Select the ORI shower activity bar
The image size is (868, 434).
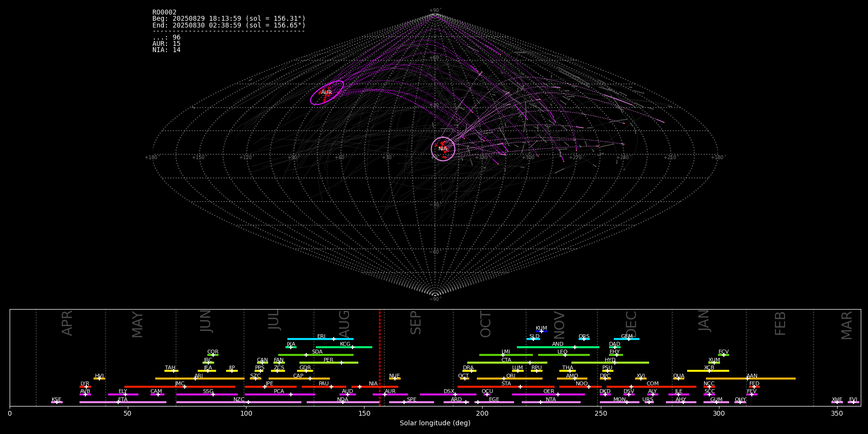coord(509,379)
